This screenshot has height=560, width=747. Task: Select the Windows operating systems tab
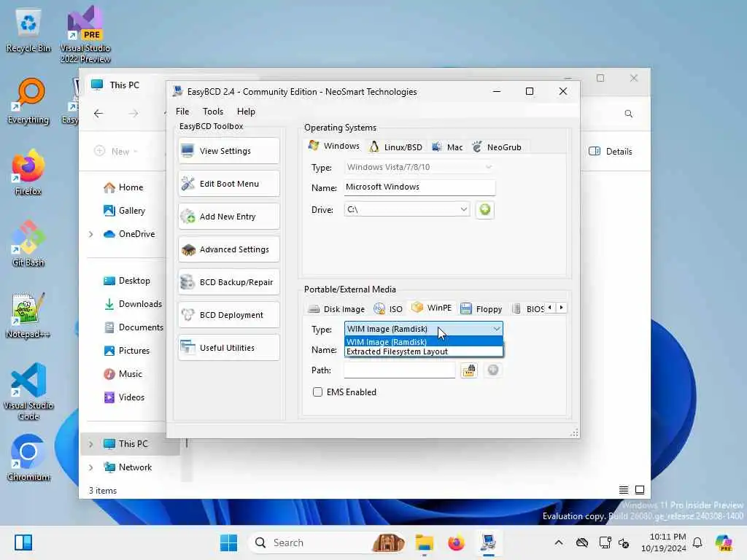334,146
